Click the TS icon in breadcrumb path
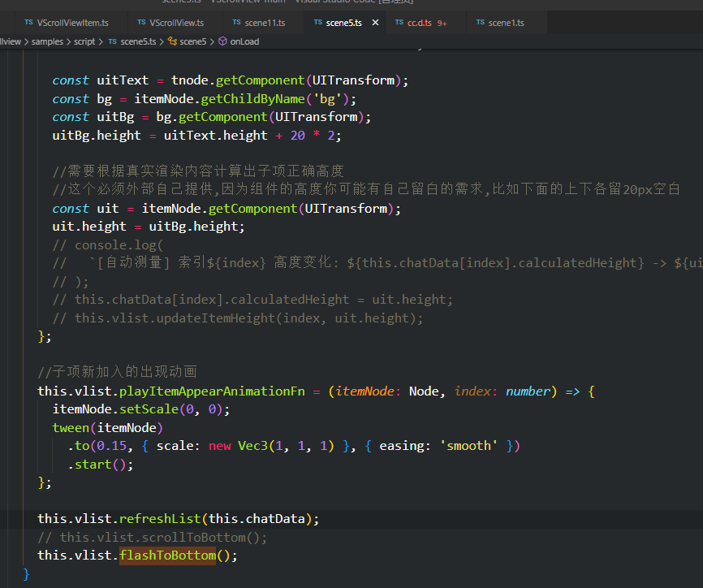Viewport: 703px width, 588px height. coord(113,41)
